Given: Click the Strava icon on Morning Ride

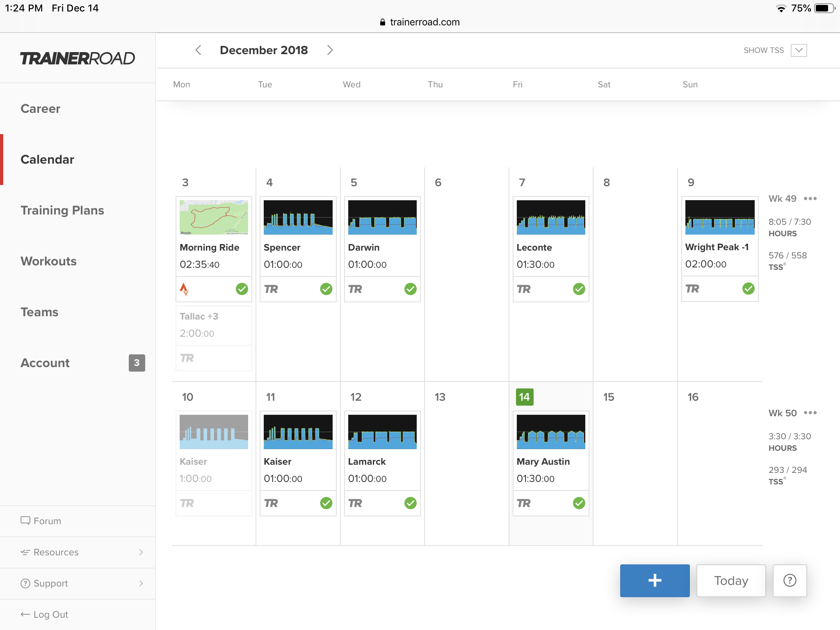Looking at the screenshot, I should pos(184,289).
